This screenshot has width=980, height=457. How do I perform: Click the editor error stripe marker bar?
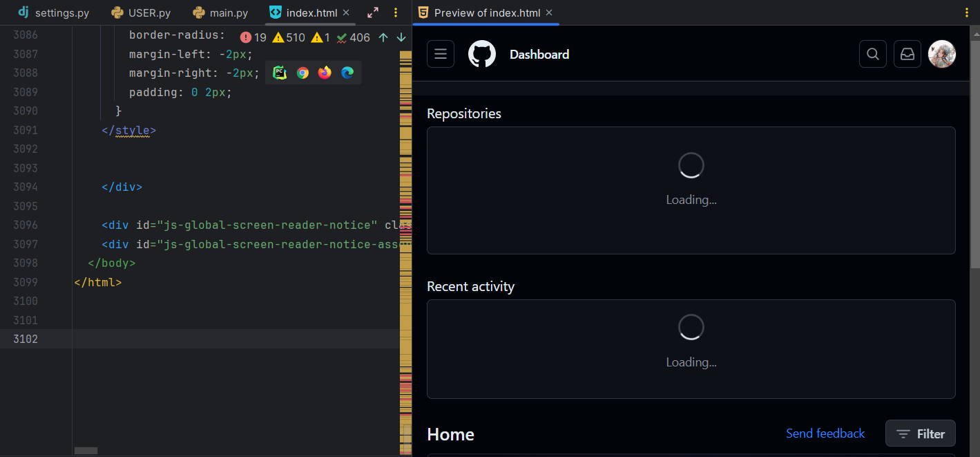pos(406,252)
